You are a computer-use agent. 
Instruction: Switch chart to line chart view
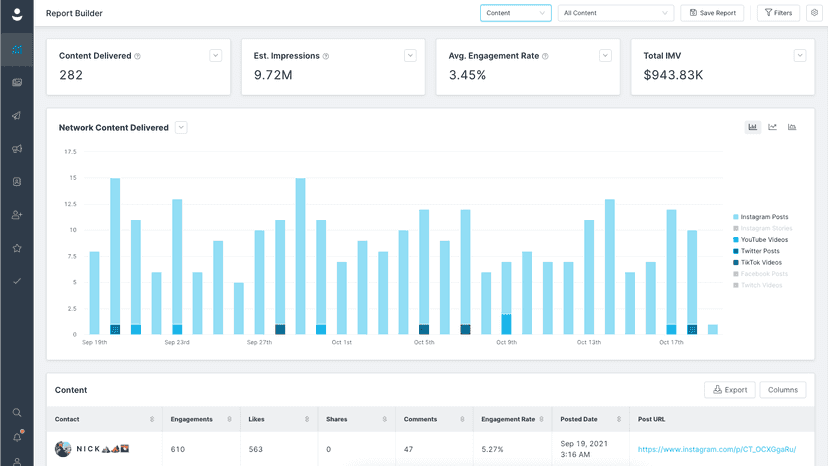tap(772, 127)
